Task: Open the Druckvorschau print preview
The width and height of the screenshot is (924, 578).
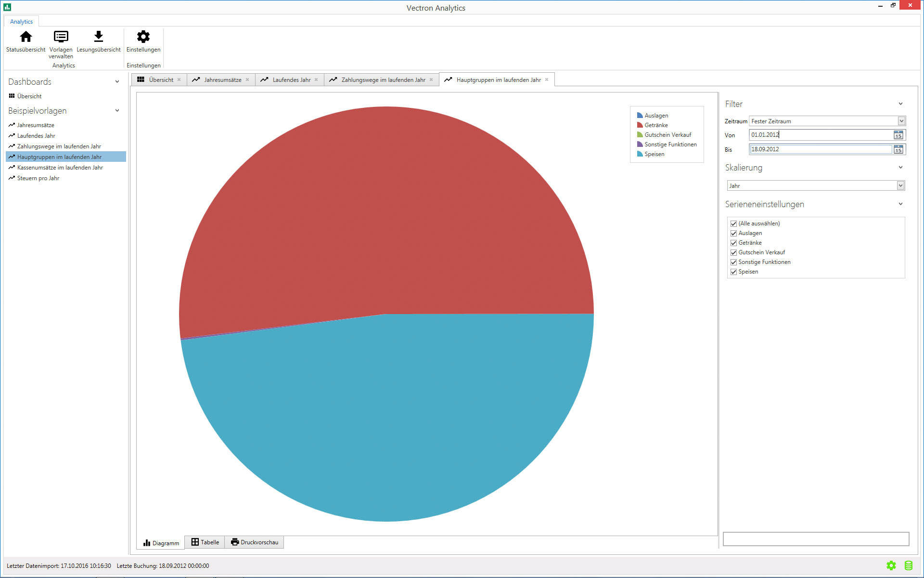Action: pos(255,542)
